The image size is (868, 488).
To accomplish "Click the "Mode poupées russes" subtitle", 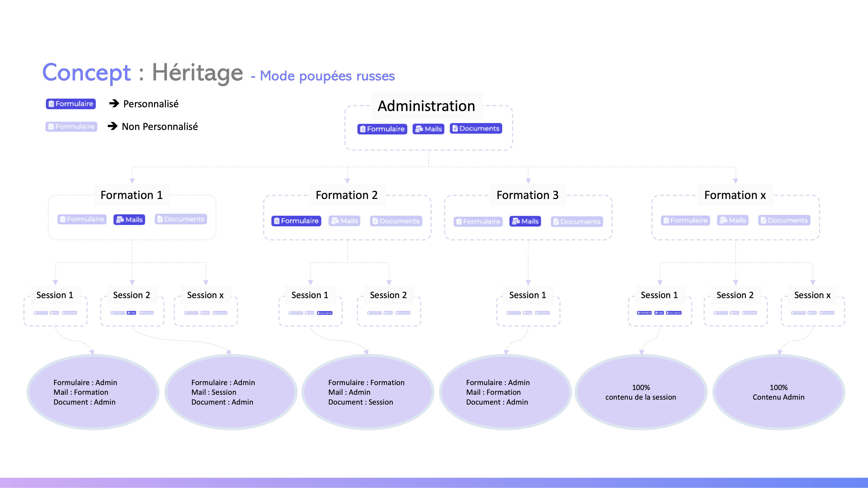I will pyautogui.click(x=327, y=76).
